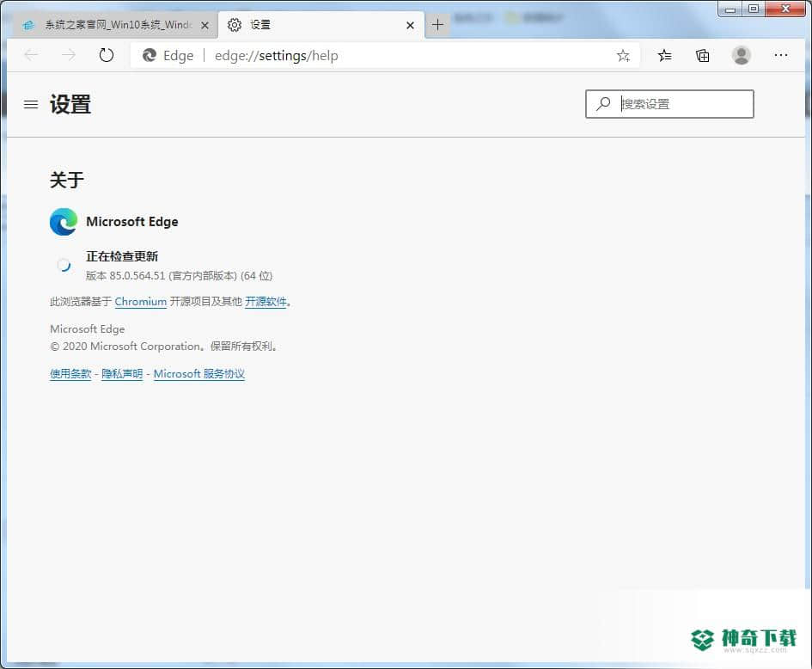This screenshot has width=812, height=669.
Task: Click the 正在检查更新 status text
Action: [x=122, y=256]
